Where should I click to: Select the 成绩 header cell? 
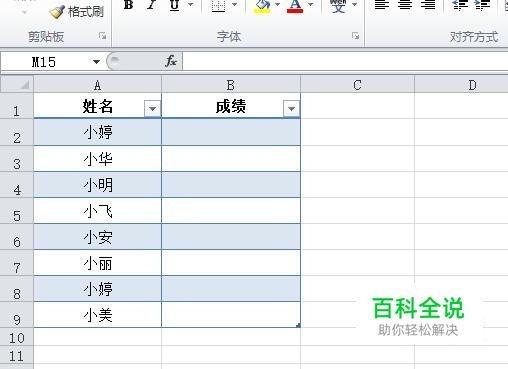click(x=231, y=106)
